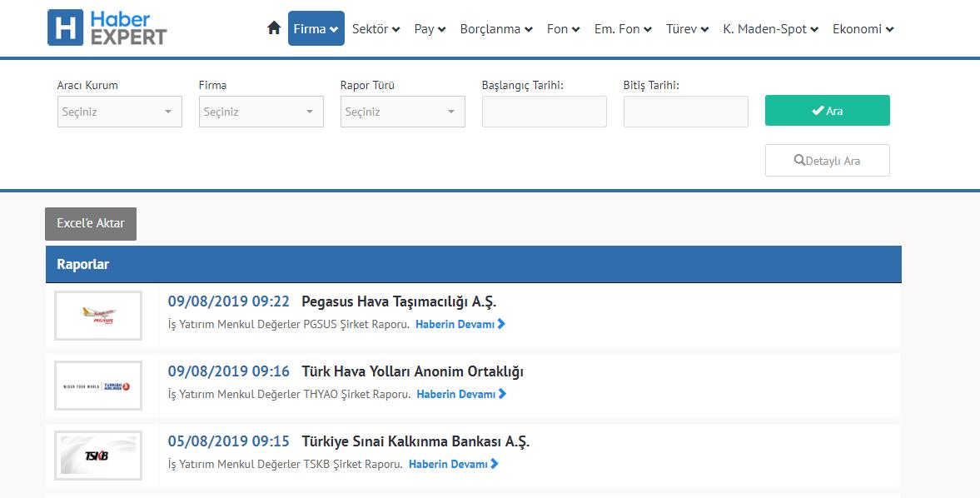Click the green Ara search button
Screen dimensions: 980x498
click(x=828, y=111)
